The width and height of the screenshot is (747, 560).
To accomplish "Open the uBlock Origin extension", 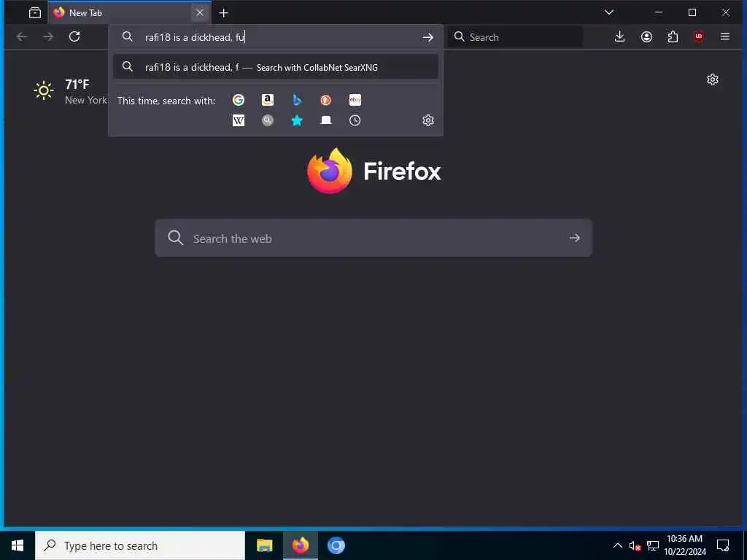I will click(x=699, y=36).
